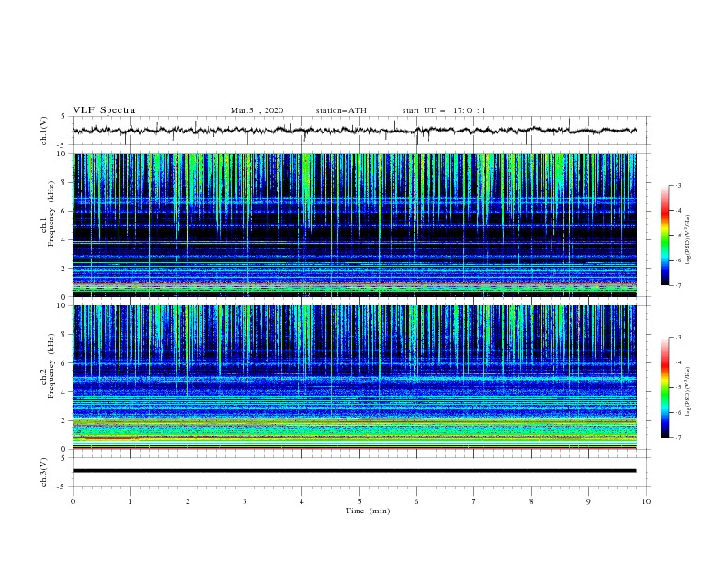
Task: Click the ch.1 voltage waveform trace
Action: [x=354, y=131]
